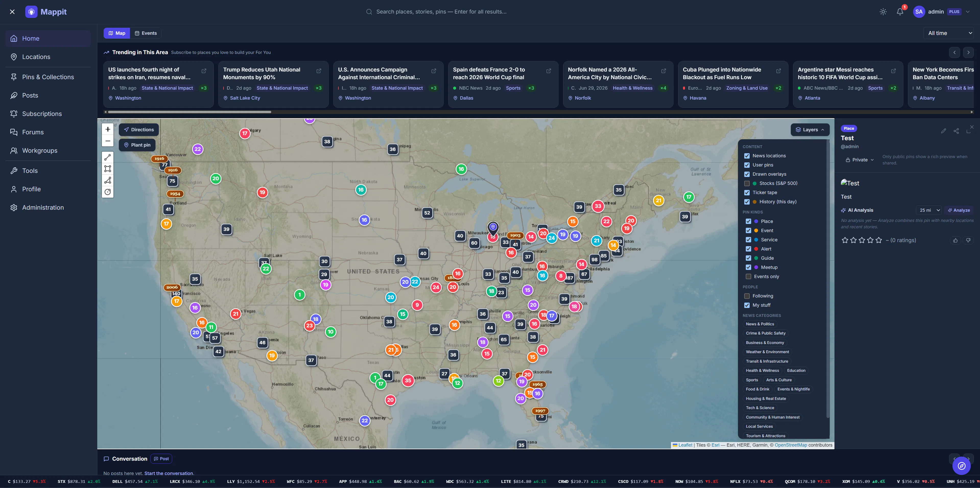Open external link on Spain defeats France story
The height and width of the screenshot is (488, 980).
tap(549, 71)
